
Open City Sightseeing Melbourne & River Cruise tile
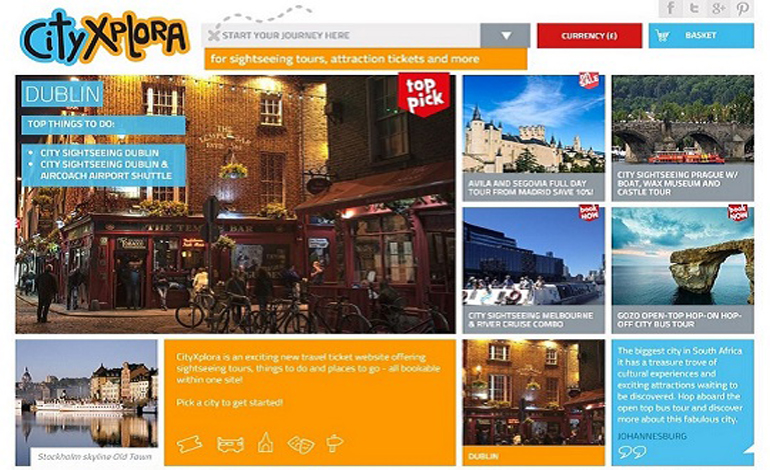click(534, 270)
